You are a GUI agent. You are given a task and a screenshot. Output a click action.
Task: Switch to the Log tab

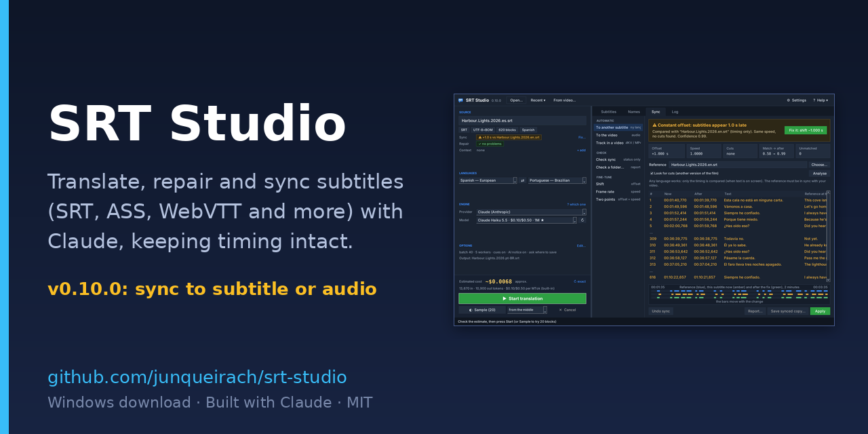click(x=675, y=111)
